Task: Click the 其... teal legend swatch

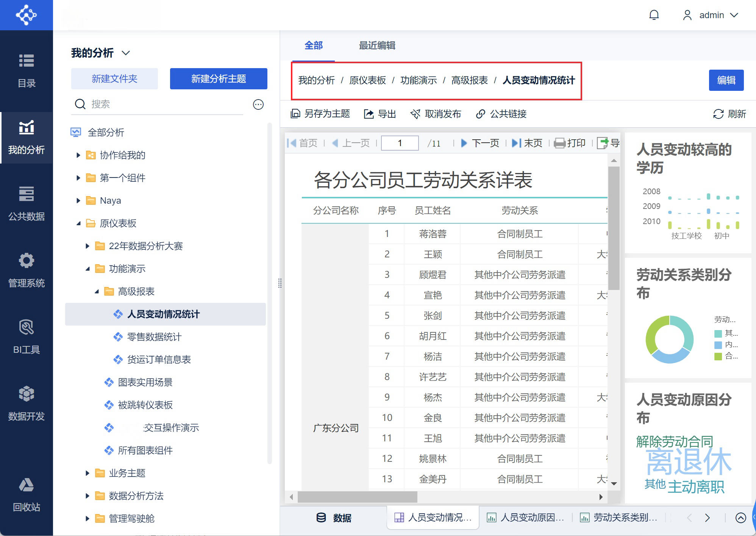Action: 718,333
